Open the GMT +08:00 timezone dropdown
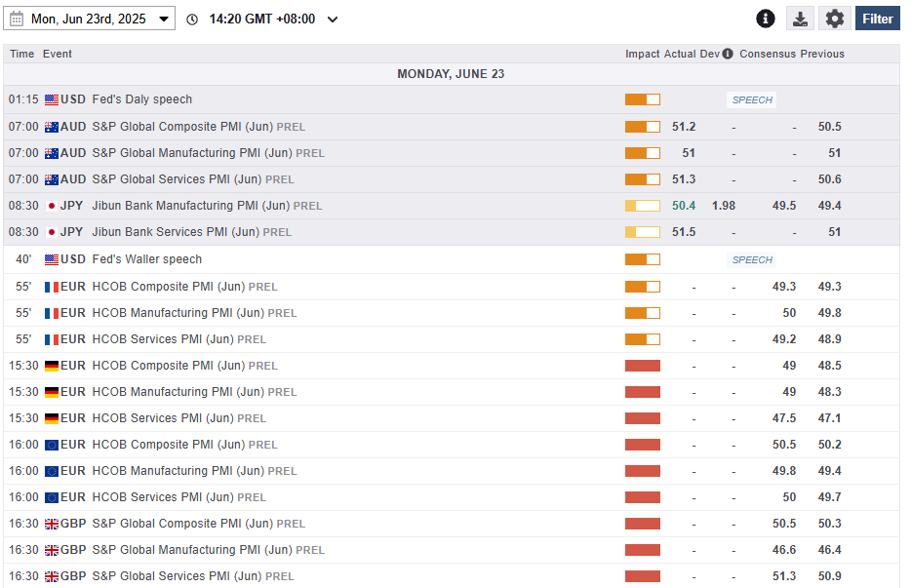911x588 pixels. point(332,18)
